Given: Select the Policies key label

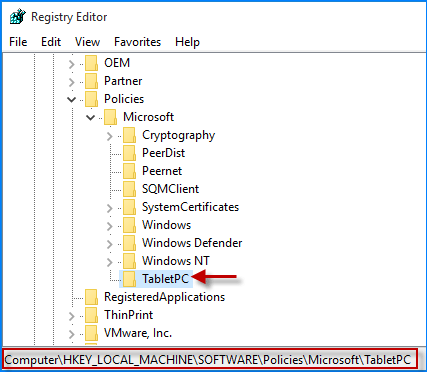Looking at the screenshot, I should tap(124, 99).
